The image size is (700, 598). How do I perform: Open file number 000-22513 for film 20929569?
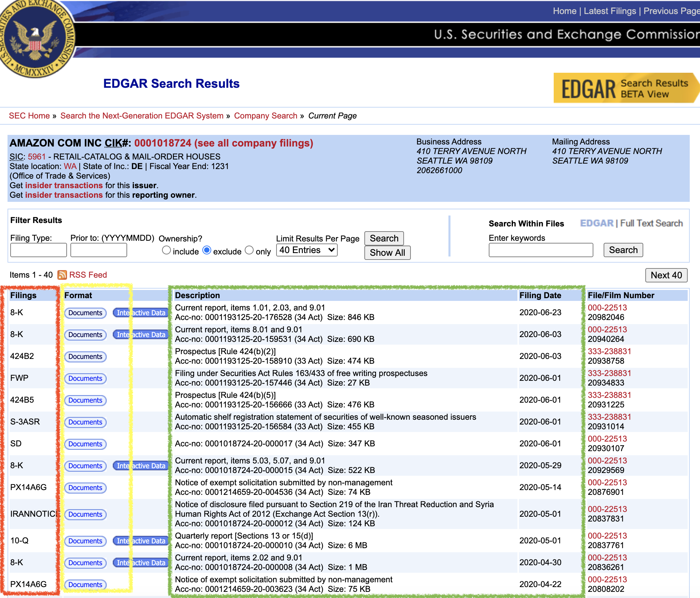click(607, 461)
